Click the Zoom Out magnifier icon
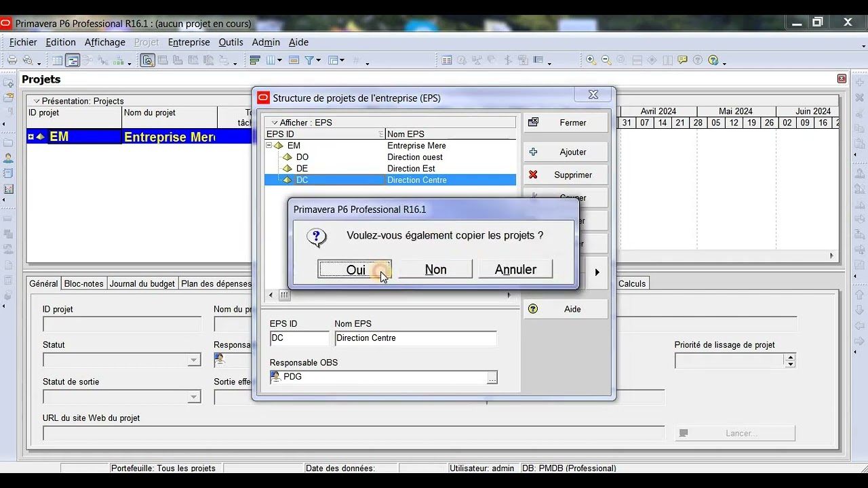The height and width of the screenshot is (488, 868). 606,60
